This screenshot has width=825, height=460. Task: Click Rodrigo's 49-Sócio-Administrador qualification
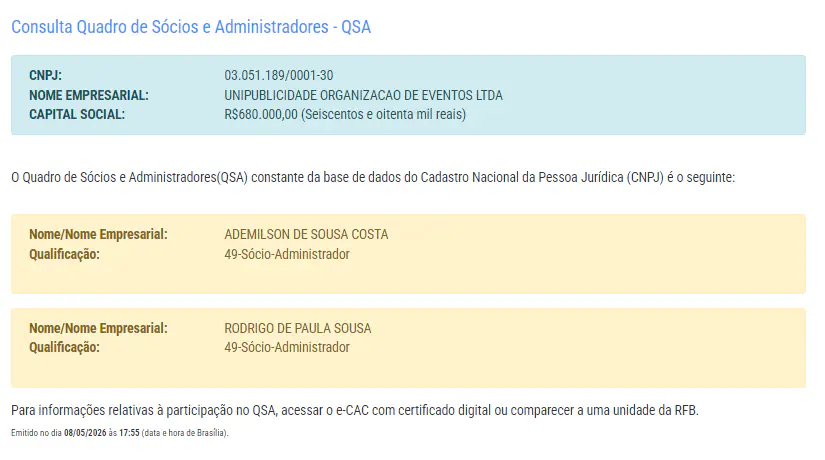[x=287, y=347]
